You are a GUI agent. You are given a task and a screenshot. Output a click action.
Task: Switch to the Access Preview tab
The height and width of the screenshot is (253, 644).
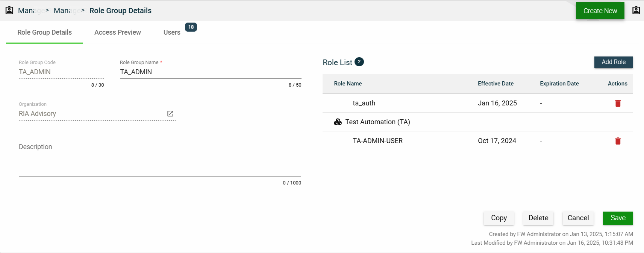118,32
